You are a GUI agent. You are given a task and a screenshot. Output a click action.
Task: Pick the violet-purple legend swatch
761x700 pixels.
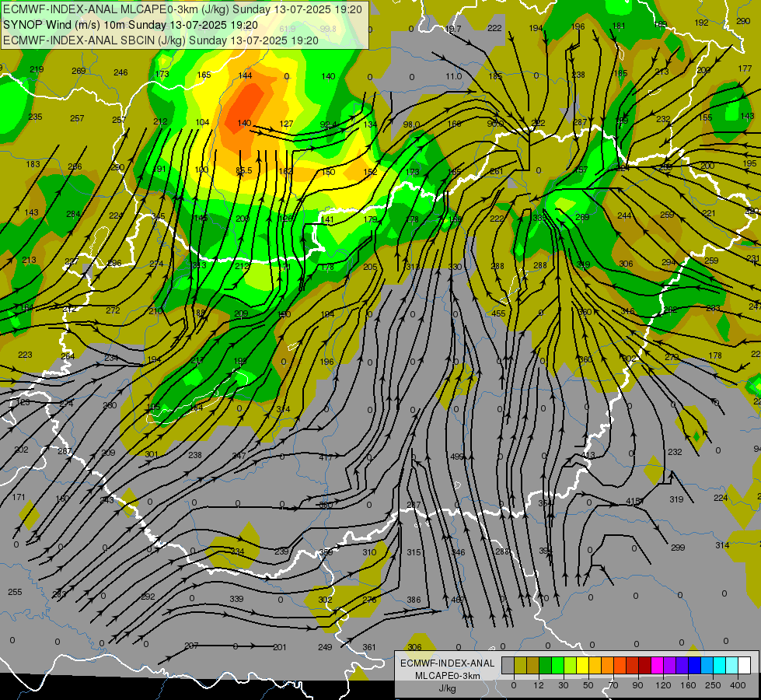point(670,665)
